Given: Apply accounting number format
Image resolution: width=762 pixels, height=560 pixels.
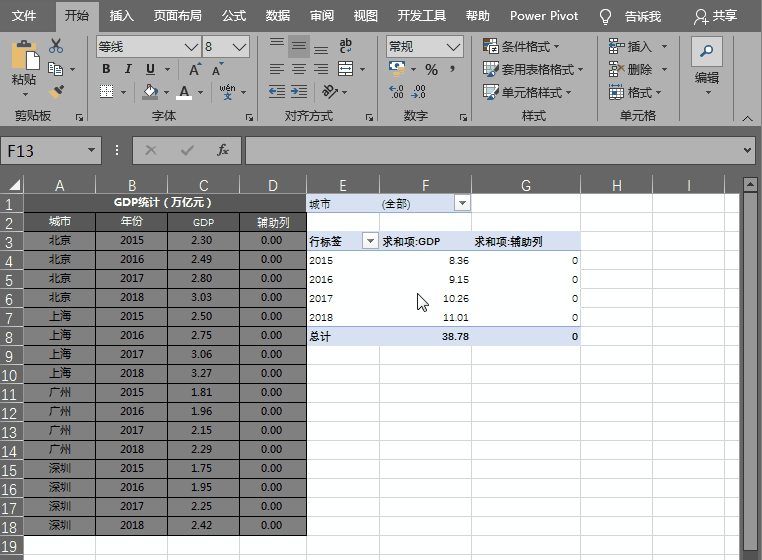Looking at the screenshot, I should (x=397, y=69).
